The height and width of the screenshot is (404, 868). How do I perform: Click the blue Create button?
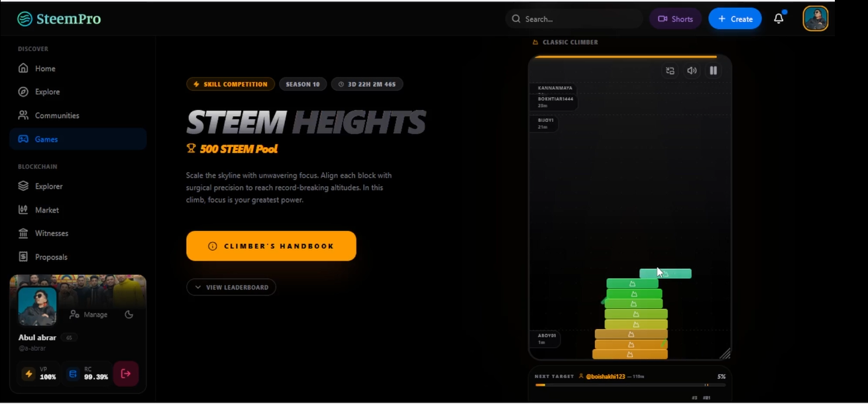coord(735,19)
